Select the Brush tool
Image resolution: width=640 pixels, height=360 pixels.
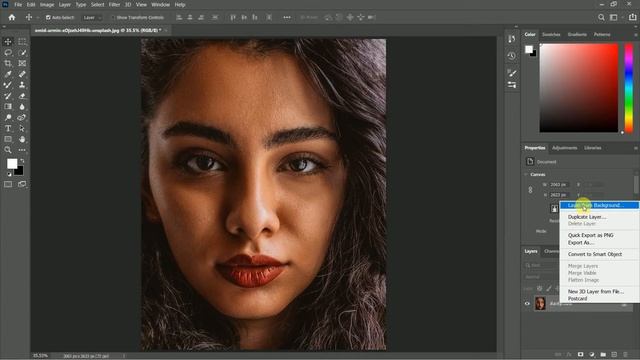coord(8,85)
